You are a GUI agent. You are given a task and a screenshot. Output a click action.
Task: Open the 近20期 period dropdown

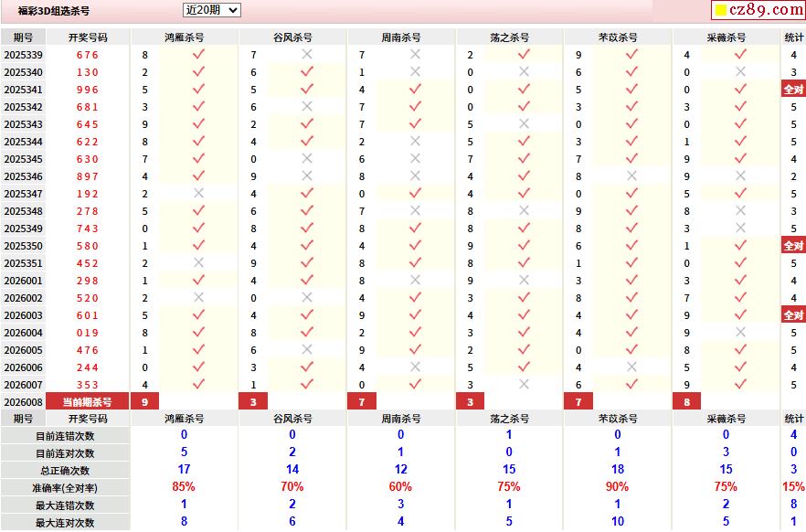(x=212, y=10)
